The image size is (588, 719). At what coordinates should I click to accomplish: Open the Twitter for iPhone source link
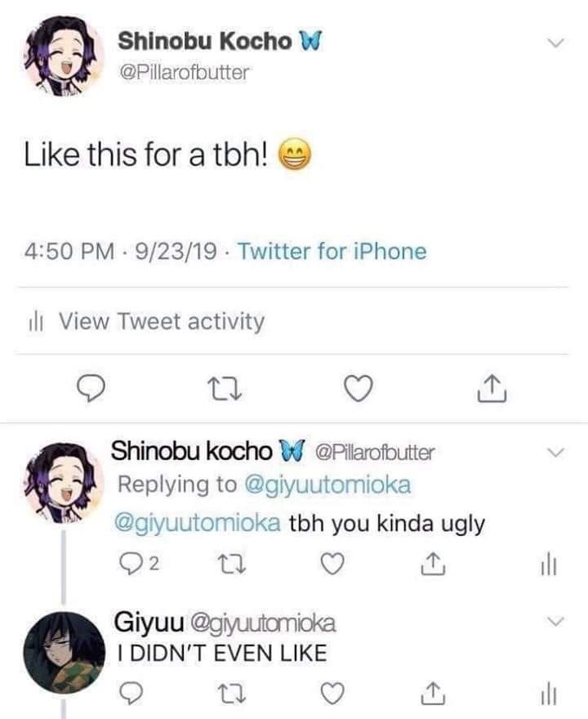332,251
